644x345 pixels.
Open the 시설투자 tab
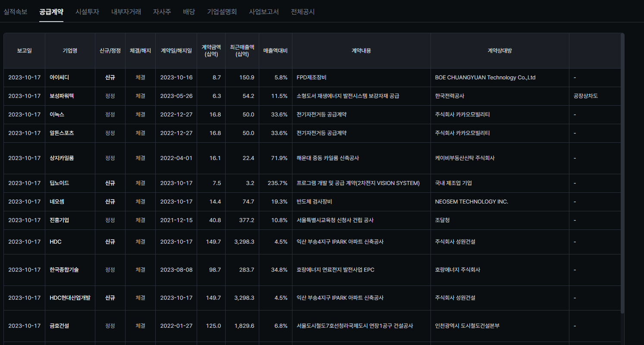pyautogui.click(x=87, y=12)
